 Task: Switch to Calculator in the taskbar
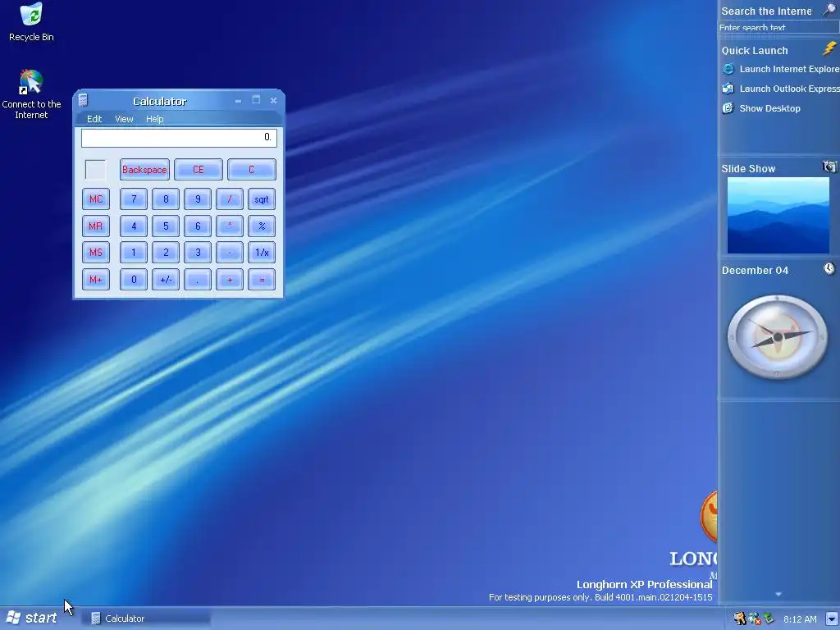146,619
